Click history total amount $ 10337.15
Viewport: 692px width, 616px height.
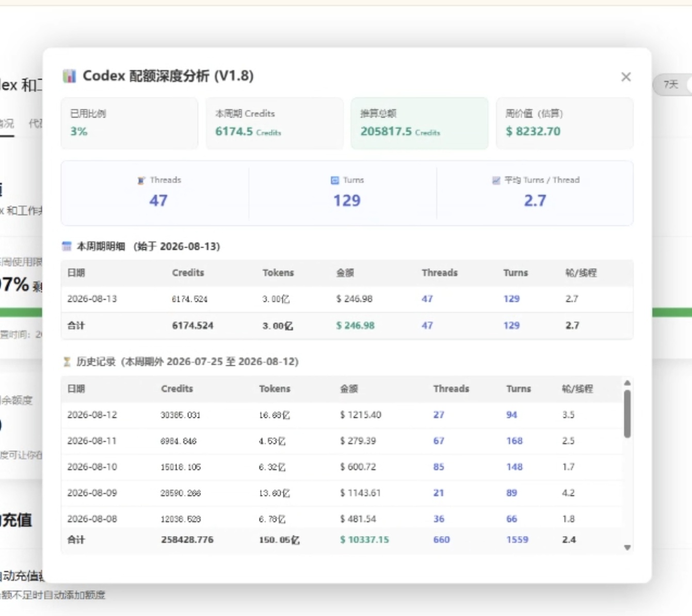tap(364, 540)
